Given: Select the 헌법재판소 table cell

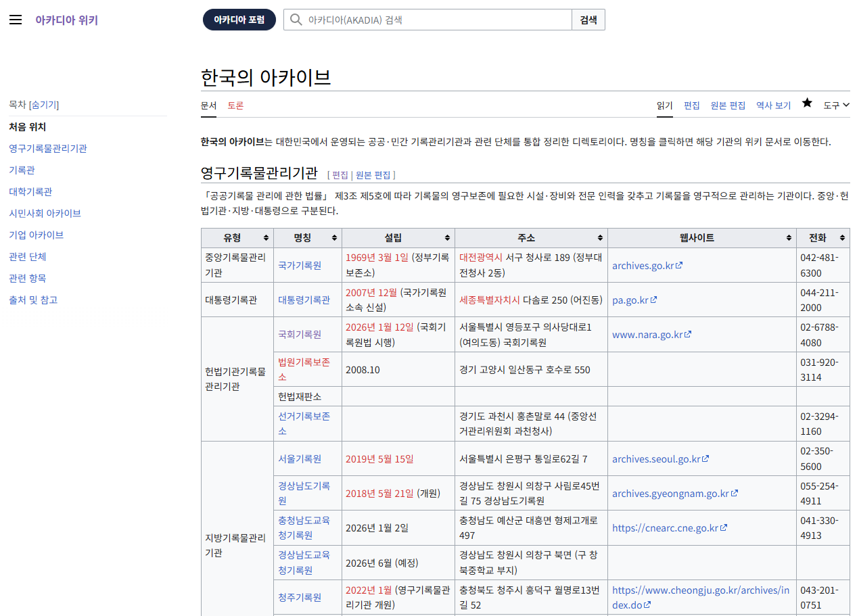Looking at the screenshot, I should [x=308, y=396].
